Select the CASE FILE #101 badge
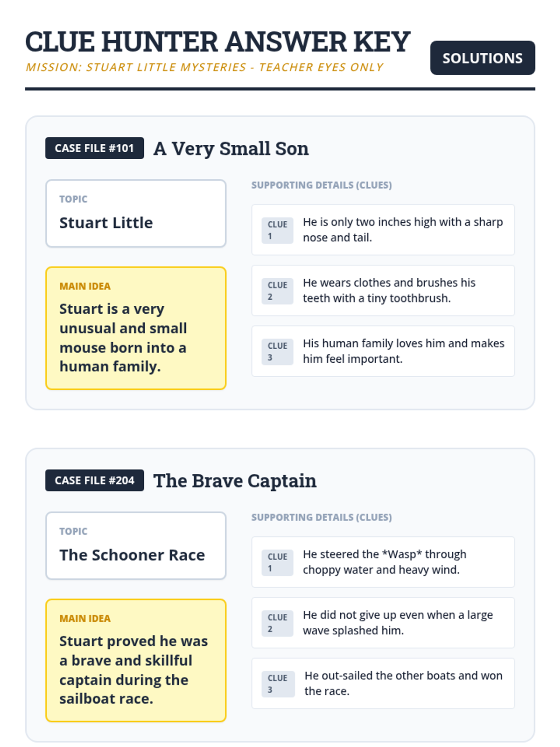560x747 pixels. [95, 148]
